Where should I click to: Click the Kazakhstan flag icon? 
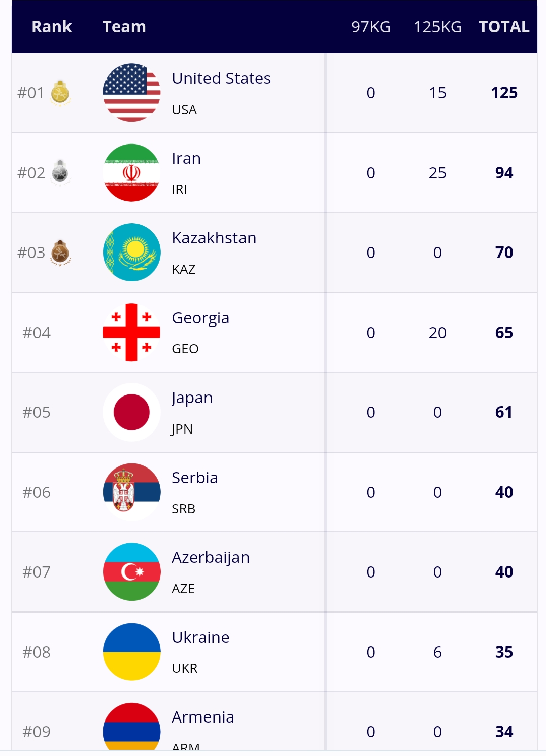[131, 253]
